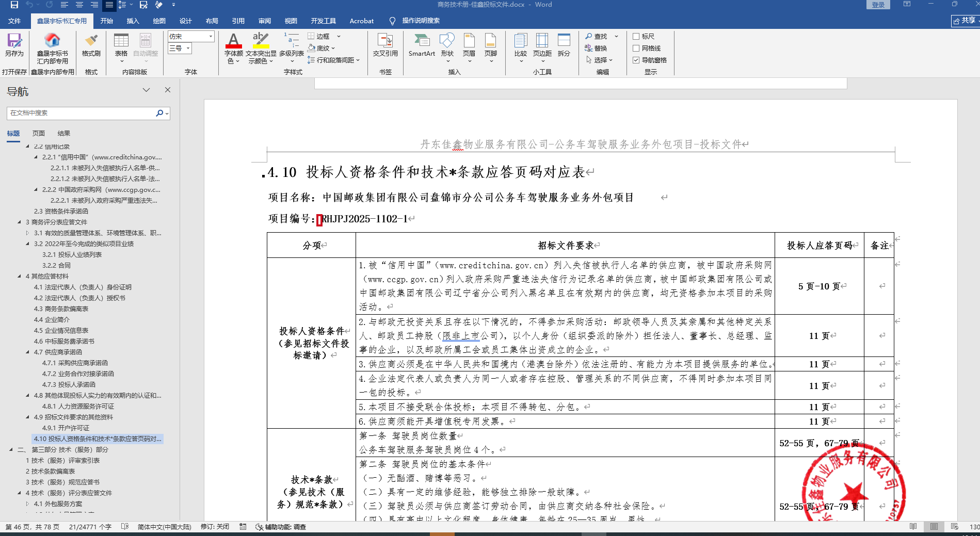
Task: Enable the Ruler (标尺) checkbox
Action: pos(636,37)
